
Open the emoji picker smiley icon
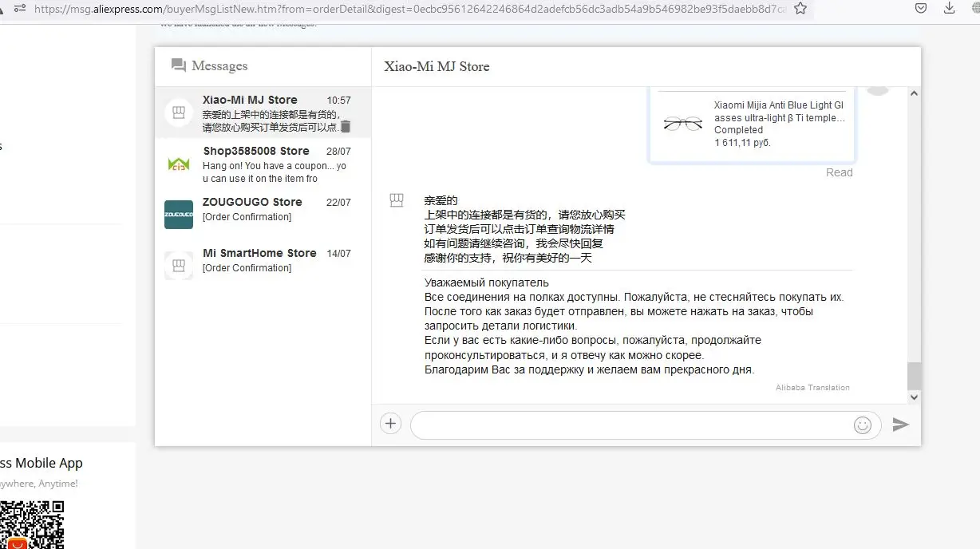[862, 425]
